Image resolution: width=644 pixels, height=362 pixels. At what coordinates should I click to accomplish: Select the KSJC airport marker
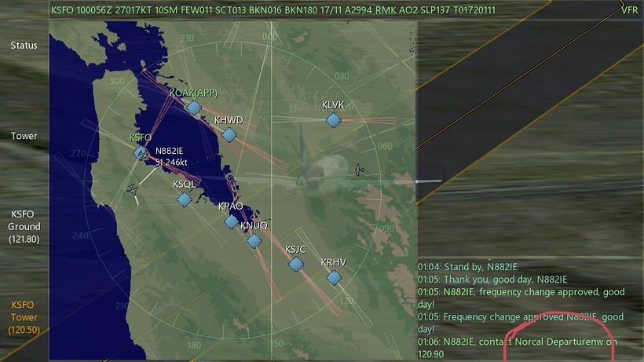(x=296, y=264)
